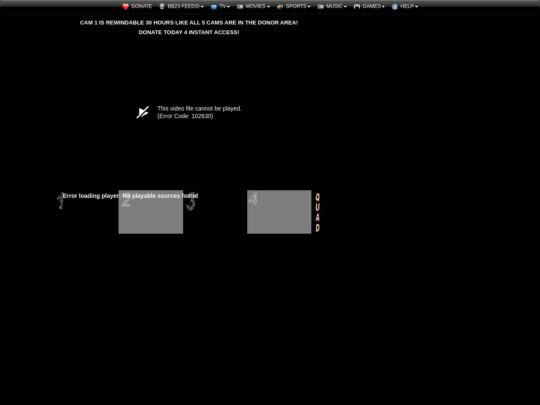Select the camera 3 number icon
540x405 pixels.
pos(190,202)
